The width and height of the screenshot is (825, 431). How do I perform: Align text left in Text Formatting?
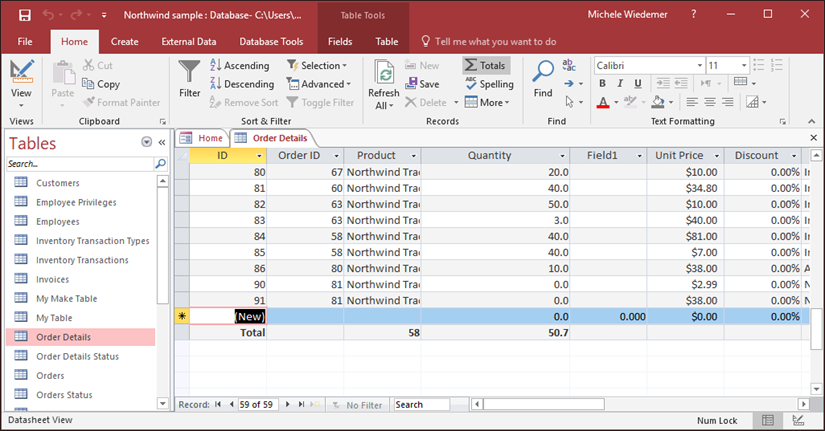[692, 102]
